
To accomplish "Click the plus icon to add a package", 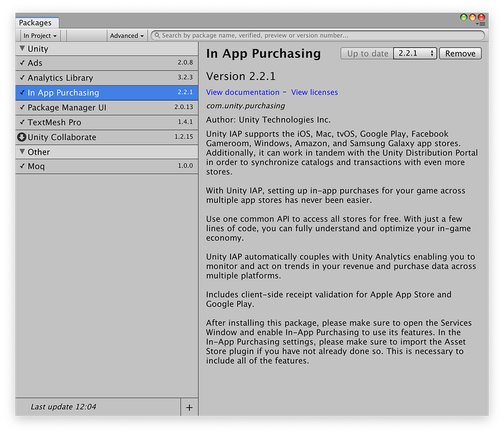I will point(189,407).
